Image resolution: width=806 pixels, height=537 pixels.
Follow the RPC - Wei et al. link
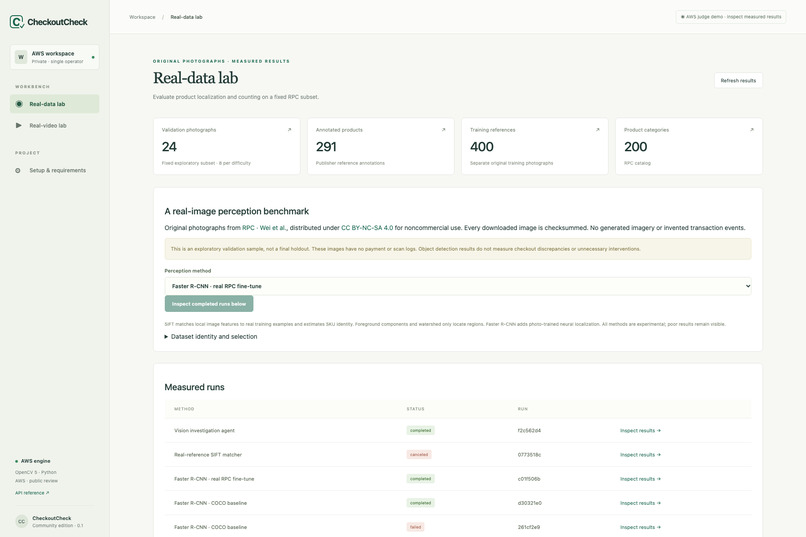(x=265, y=228)
